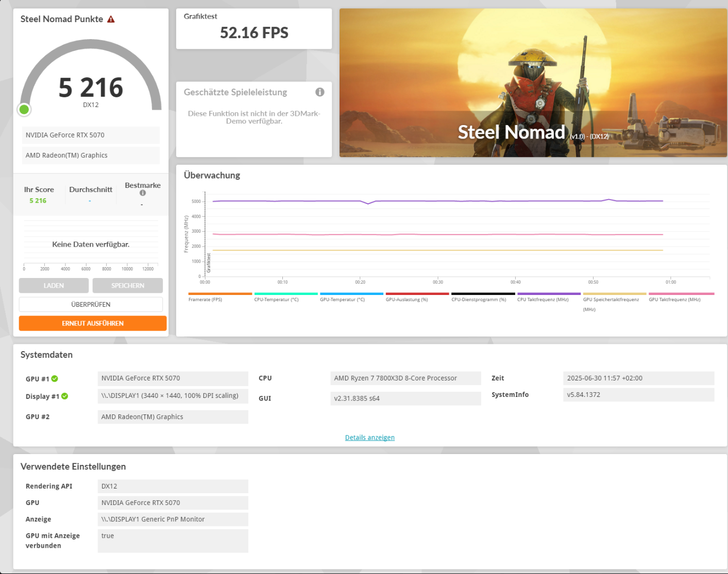Viewport: 728px width, 574px height.
Task: Open the Details anzeigen link
Action: click(x=370, y=438)
